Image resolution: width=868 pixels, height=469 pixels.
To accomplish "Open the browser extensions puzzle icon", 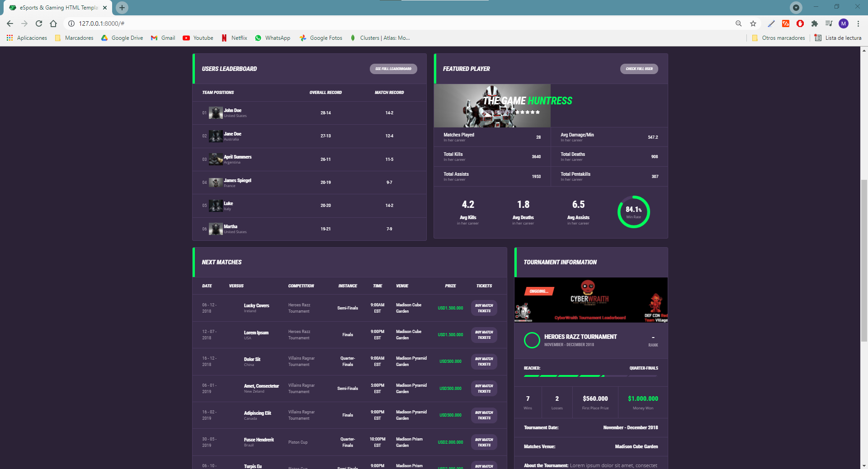I will click(x=815, y=23).
